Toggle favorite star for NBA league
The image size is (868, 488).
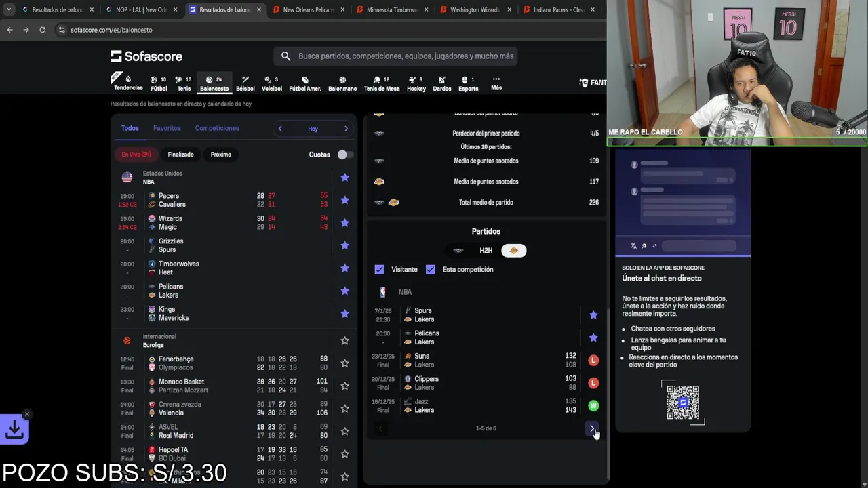[x=344, y=178]
